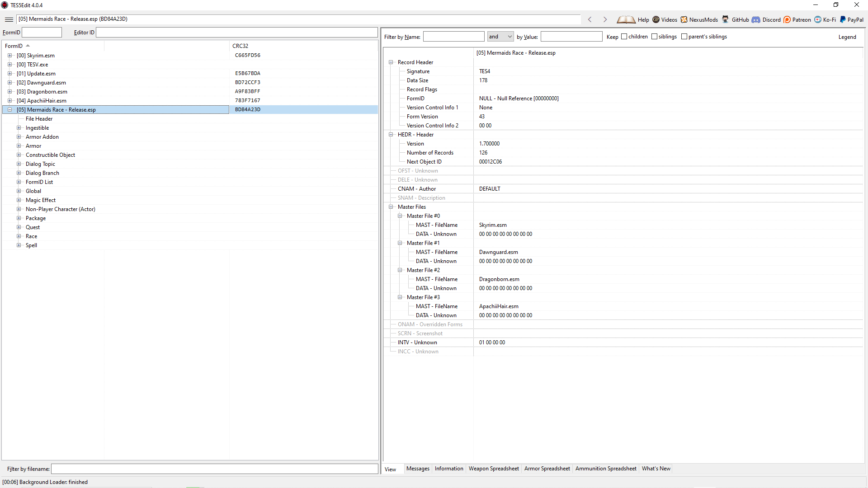Collapse the Record Header section
The width and height of the screenshot is (868, 488).
pos(391,62)
